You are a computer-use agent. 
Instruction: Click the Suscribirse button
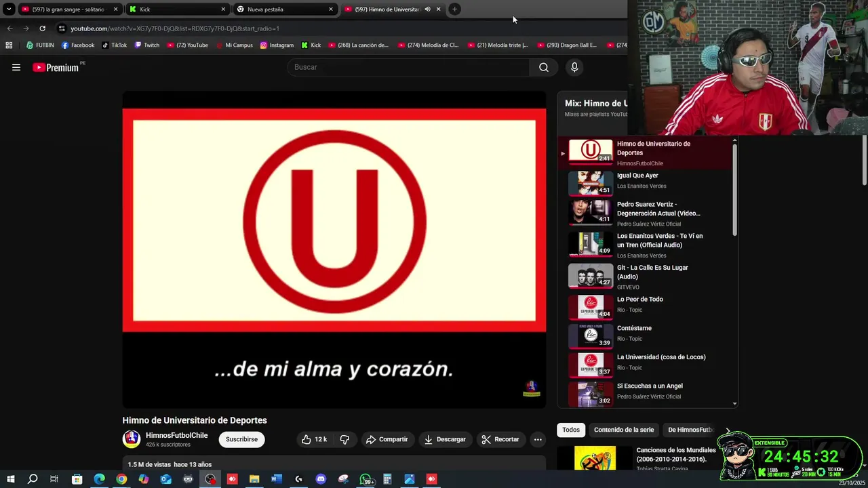[241, 439]
